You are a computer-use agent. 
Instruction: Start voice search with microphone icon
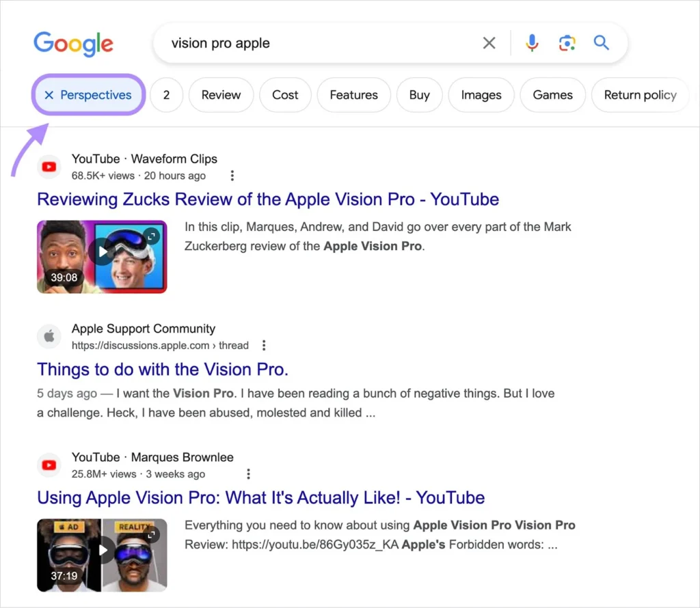[x=532, y=44]
